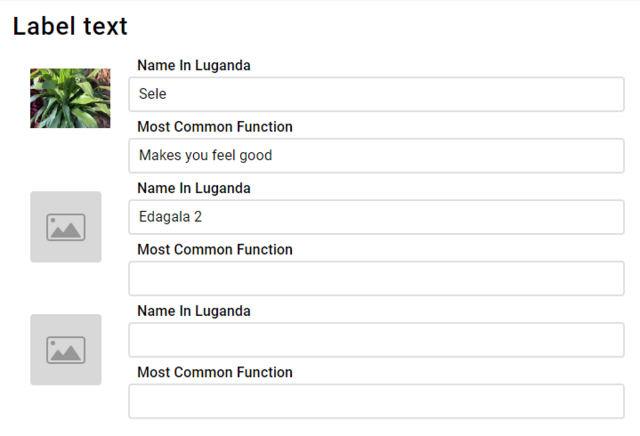Click Name In Luganda label above Edagala 2
Image resolution: width=640 pixels, height=436 pixels.
click(x=194, y=188)
